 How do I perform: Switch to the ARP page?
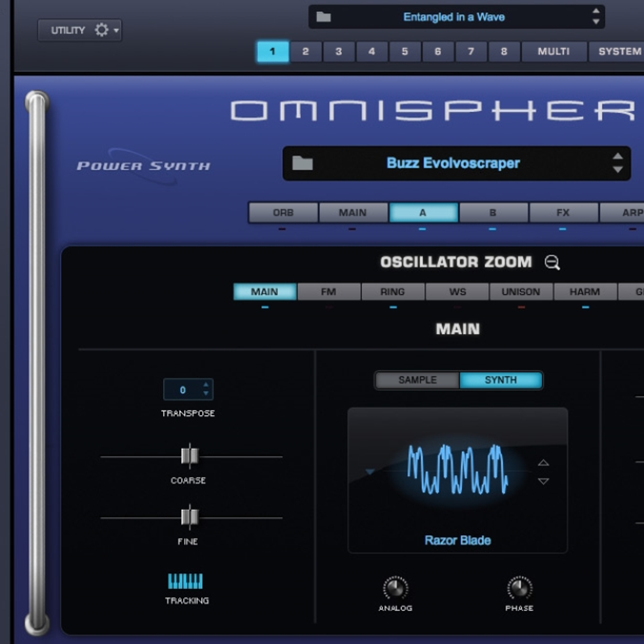[622, 213]
